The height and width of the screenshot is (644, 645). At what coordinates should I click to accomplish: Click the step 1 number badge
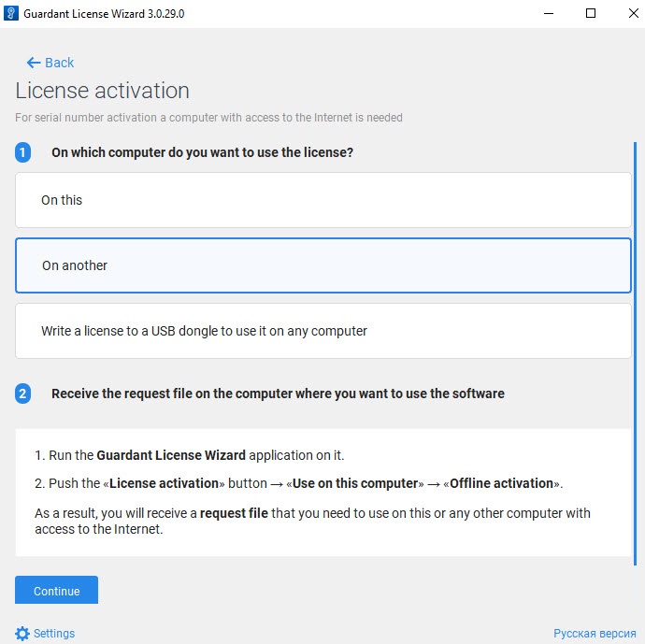click(x=23, y=152)
